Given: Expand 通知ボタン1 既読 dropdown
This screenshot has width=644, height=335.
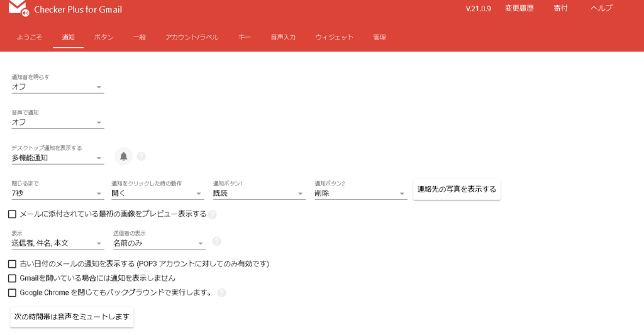Looking at the screenshot, I should tap(259, 194).
